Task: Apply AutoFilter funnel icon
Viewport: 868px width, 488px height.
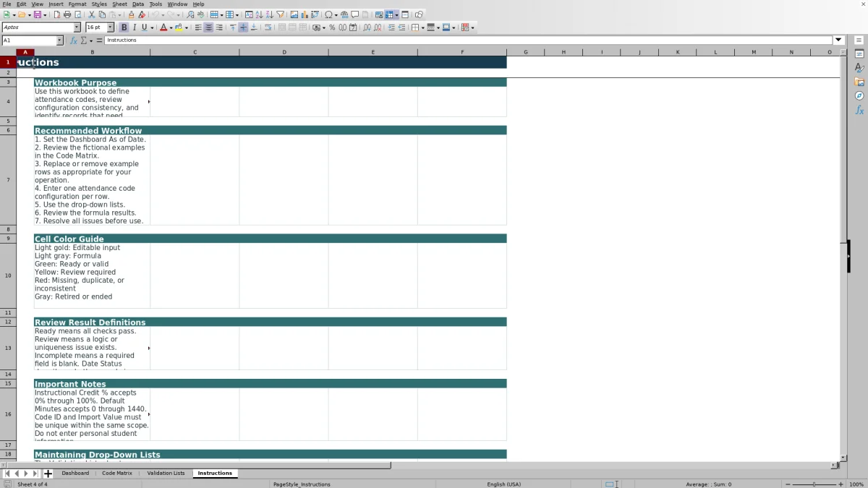Action: coord(281,14)
